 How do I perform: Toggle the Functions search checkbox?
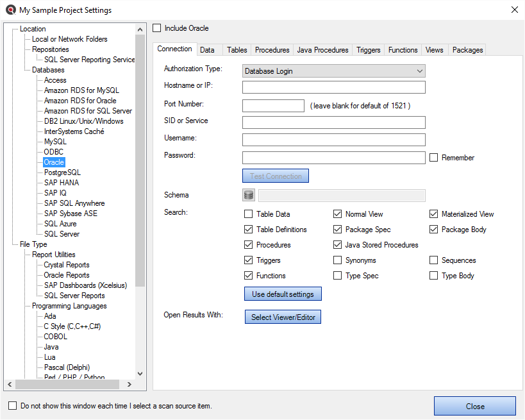pos(249,276)
